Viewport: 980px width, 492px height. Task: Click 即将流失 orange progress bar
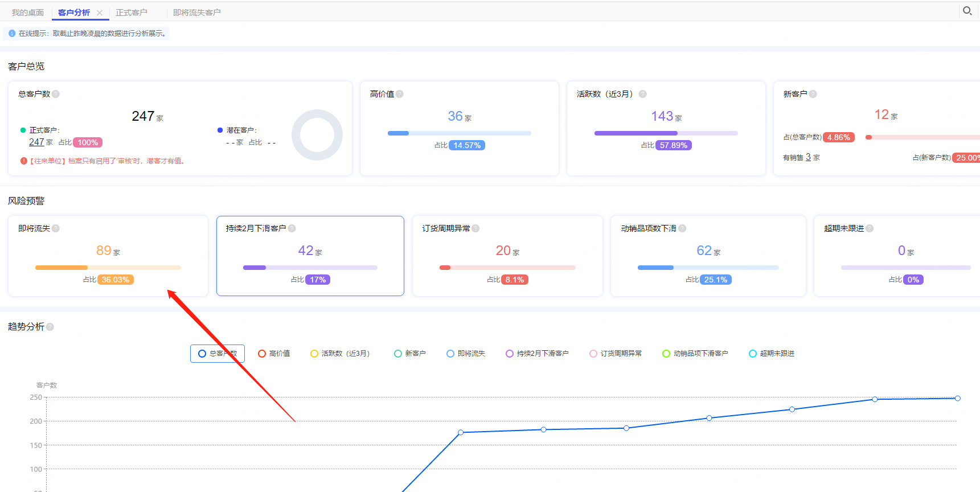pyautogui.click(x=108, y=268)
